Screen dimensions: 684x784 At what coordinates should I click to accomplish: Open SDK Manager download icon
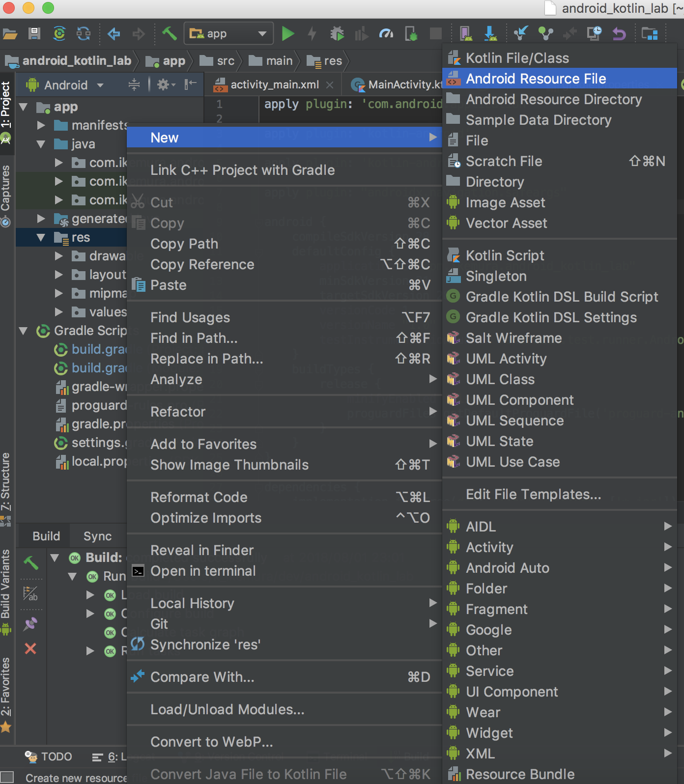[x=490, y=33]
